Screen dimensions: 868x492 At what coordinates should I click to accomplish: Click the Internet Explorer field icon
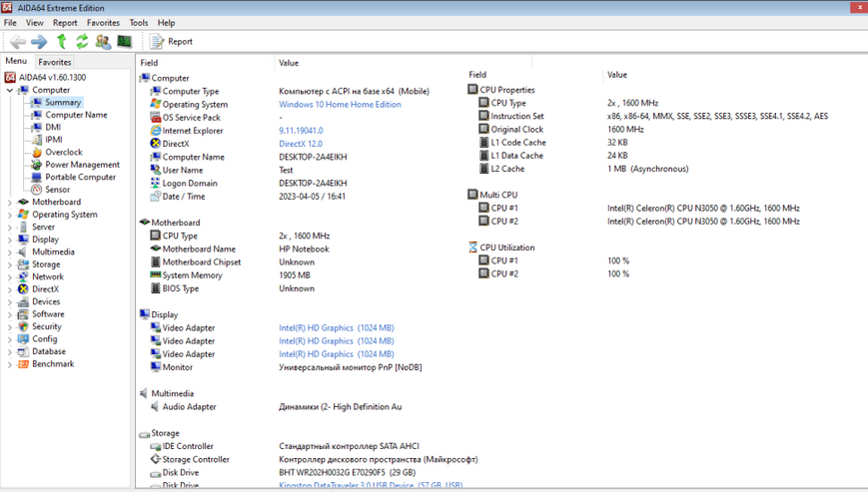156,131
